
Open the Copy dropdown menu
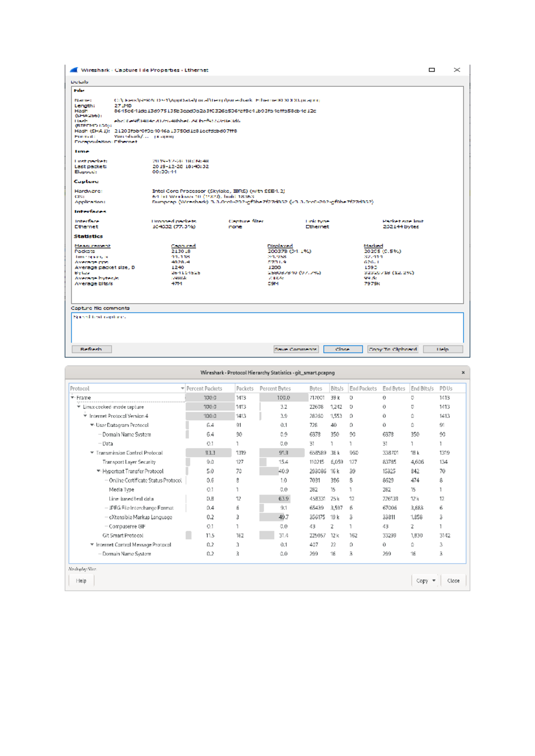[426, 581]
